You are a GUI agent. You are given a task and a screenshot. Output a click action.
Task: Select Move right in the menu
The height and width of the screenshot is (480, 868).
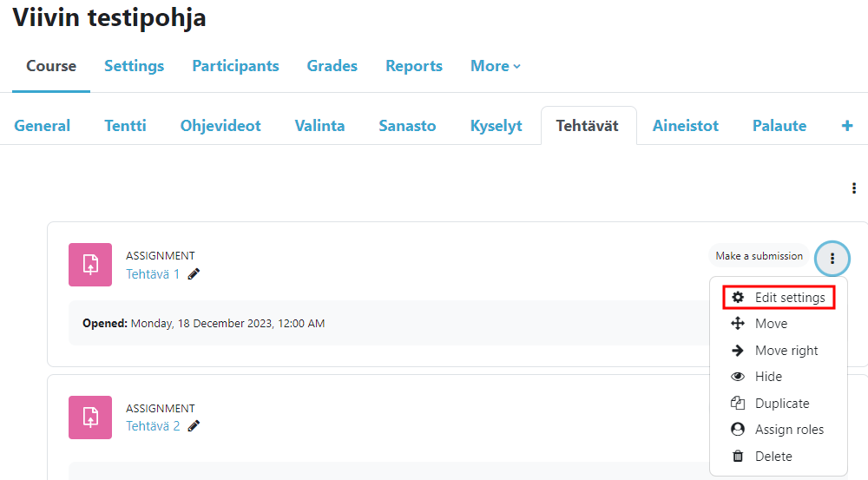(786, 351)
